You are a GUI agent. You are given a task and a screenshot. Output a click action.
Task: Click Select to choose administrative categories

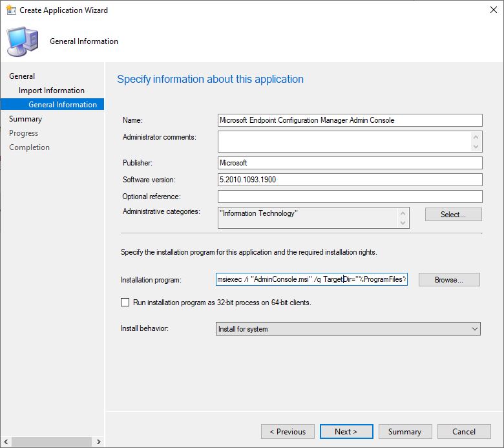453,215
